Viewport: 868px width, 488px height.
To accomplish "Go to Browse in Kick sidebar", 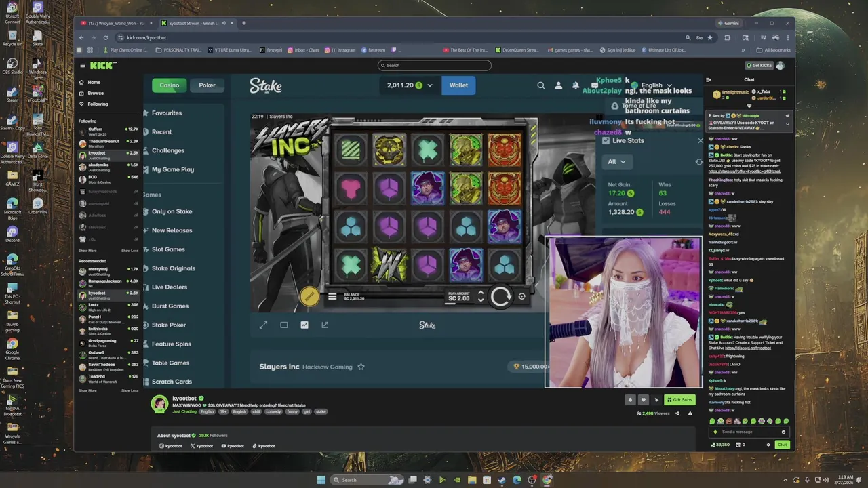I will click(96, 93).
